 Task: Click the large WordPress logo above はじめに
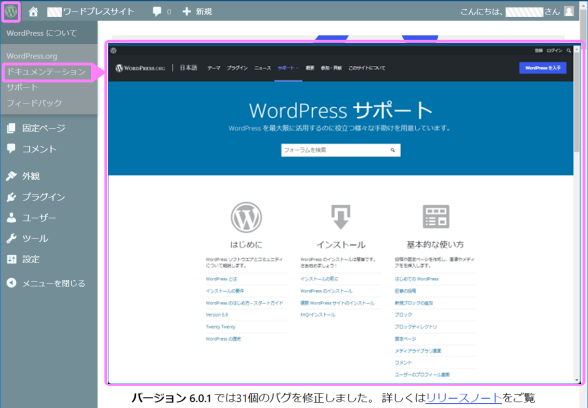[246, 217]
